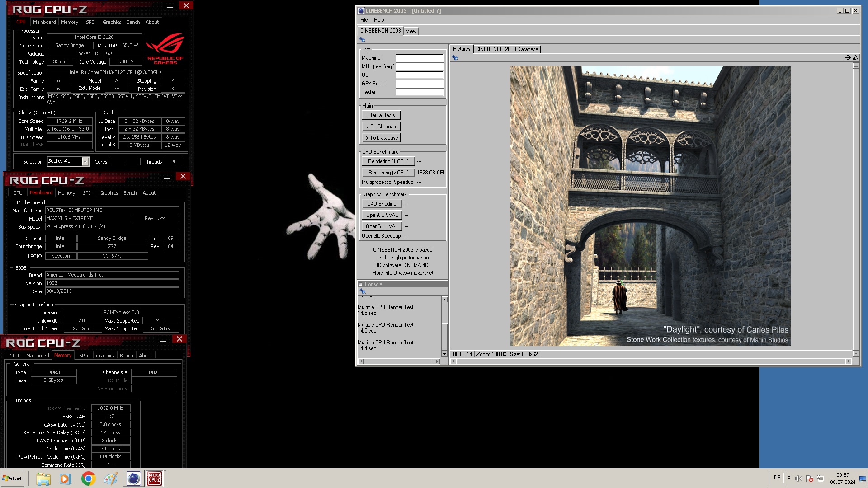Viewport: 868px width, 488px height.
Task: Open Graphics tab in top CPU-Z window
Action: 112,22
